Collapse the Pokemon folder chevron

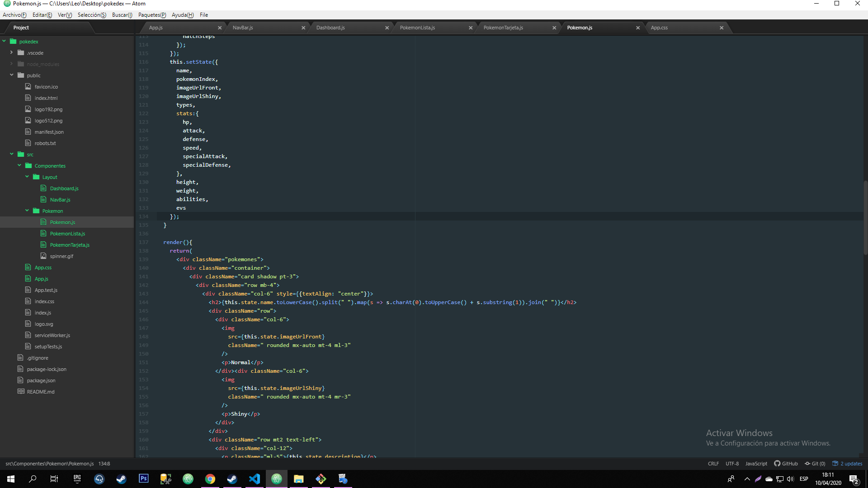[x=27, y=211]
